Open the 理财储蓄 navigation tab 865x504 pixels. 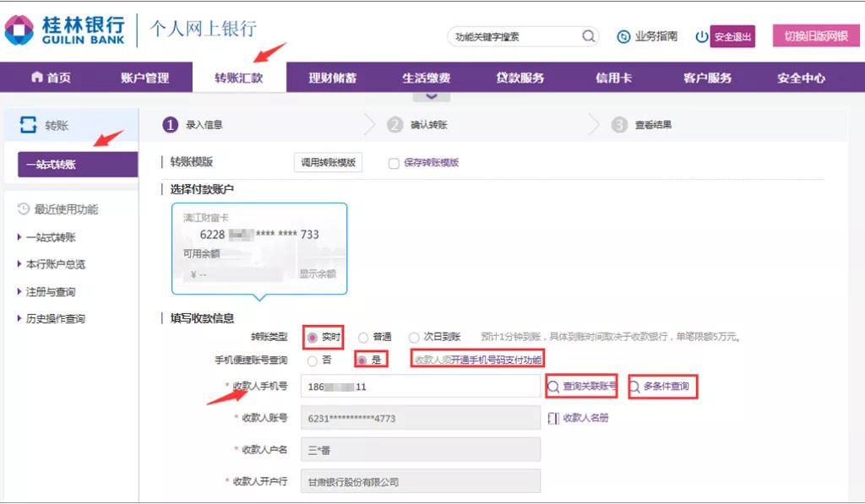pyautogui.click(x=332, y=78)
